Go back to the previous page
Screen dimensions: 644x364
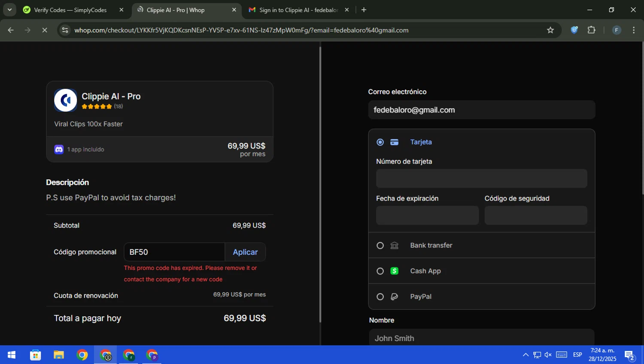11,30
